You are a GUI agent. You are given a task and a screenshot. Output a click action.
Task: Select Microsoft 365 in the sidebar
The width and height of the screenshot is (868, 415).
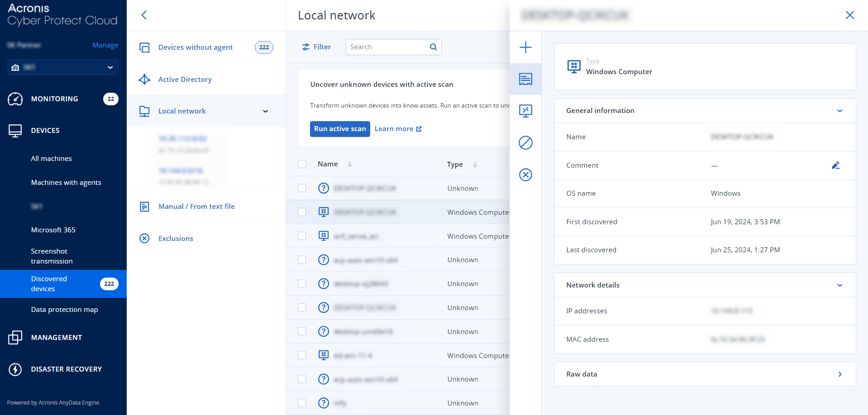[x=53, y=230]
